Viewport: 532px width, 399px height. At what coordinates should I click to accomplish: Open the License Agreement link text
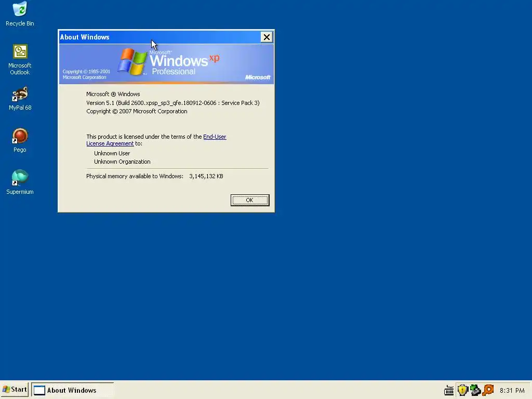pos(110,143)
